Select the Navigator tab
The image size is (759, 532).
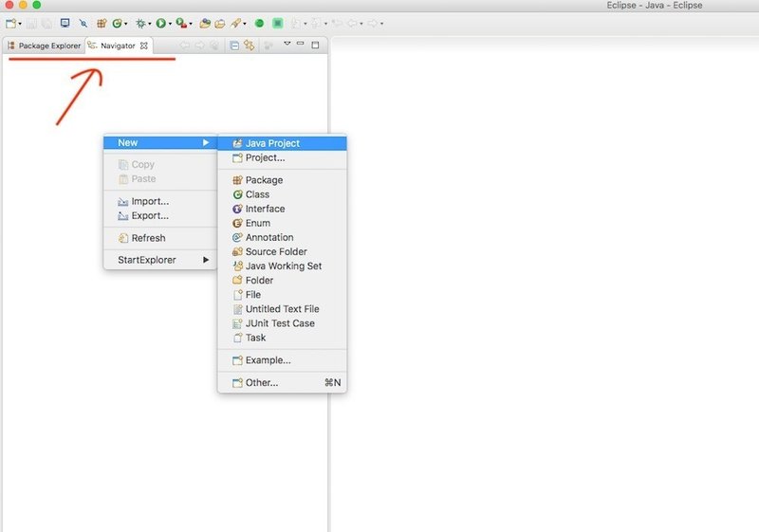[x=118, y=46]
